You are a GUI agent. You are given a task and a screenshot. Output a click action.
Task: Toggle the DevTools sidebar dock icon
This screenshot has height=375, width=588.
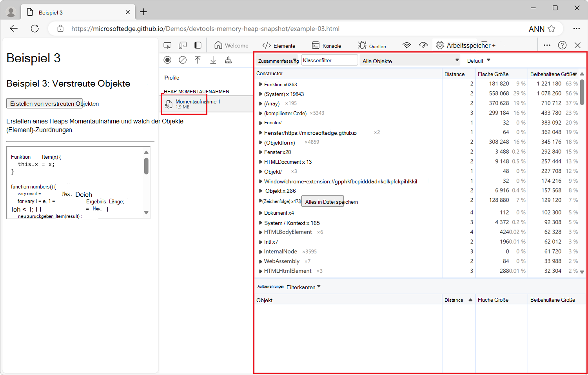click(198, 45)
